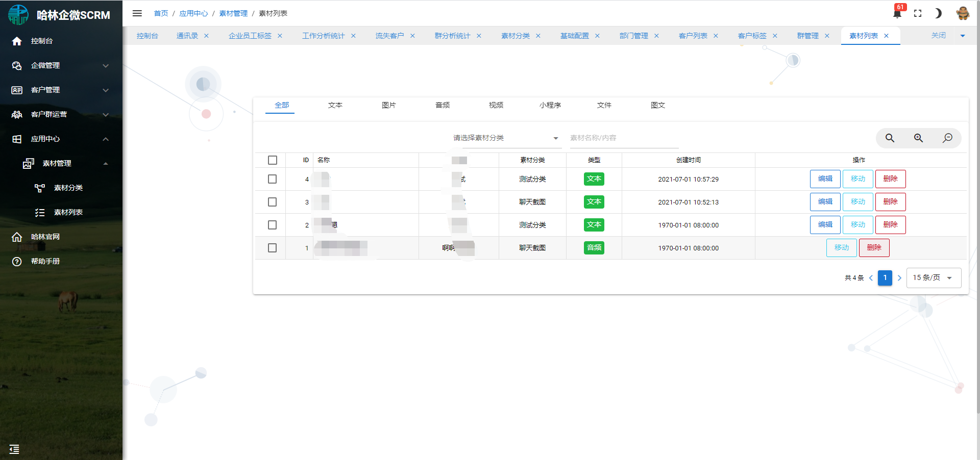Switch to the 图片 filter tab
980x460 pixels.
coord(389,105)
